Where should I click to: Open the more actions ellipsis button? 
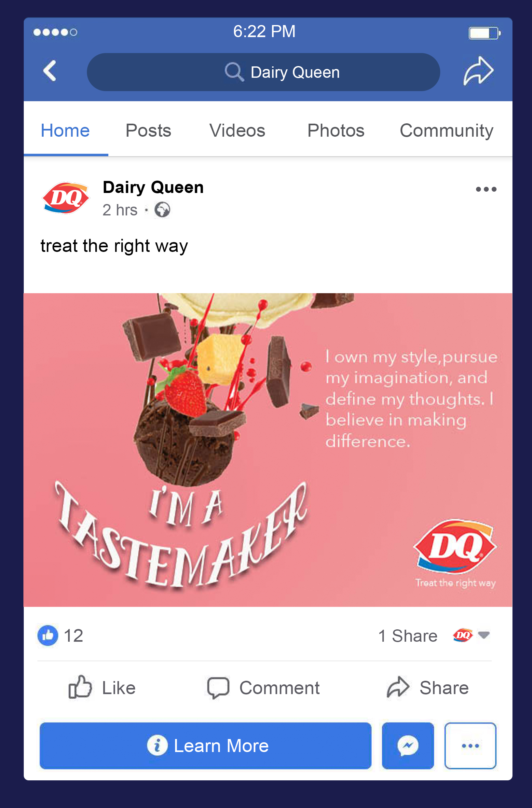tap(470, 746)
